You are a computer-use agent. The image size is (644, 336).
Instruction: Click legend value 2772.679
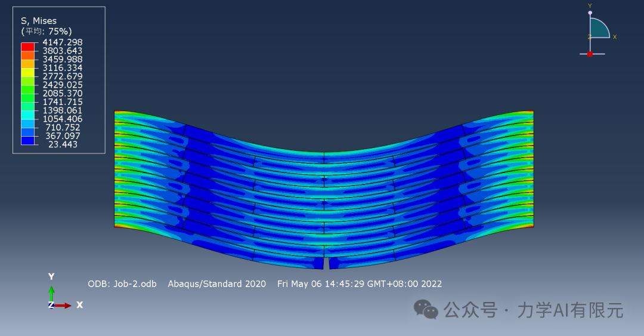coord(63,76)
